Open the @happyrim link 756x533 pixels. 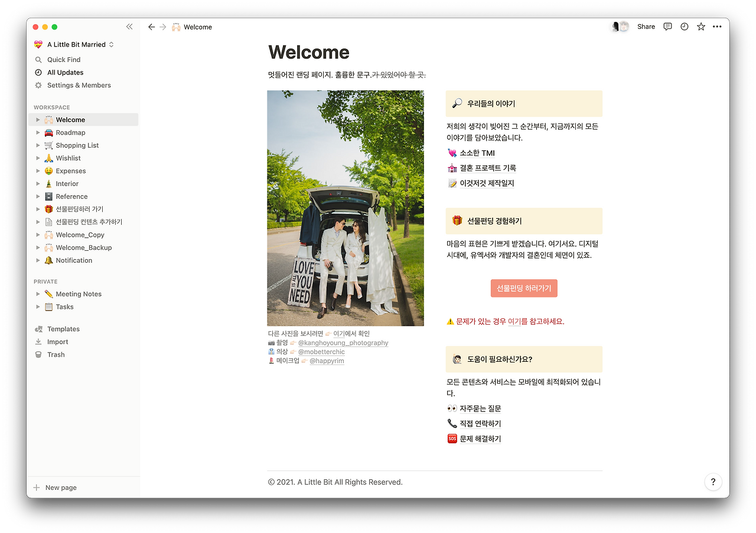327,361
